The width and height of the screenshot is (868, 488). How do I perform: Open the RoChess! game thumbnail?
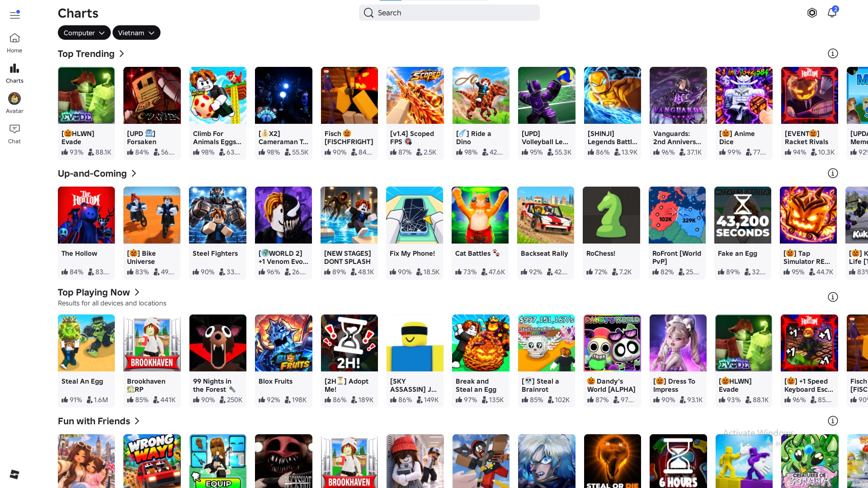pyautogui.click(x=611, y=215)
